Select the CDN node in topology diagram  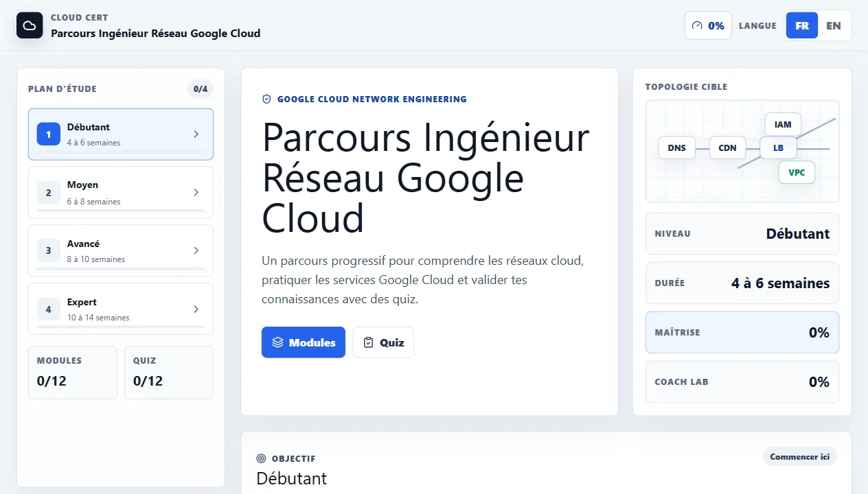727,148
